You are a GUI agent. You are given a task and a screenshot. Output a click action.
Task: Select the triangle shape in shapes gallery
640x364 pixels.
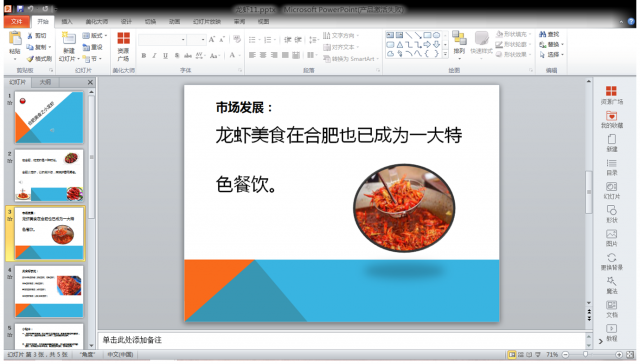click(400, 44)
